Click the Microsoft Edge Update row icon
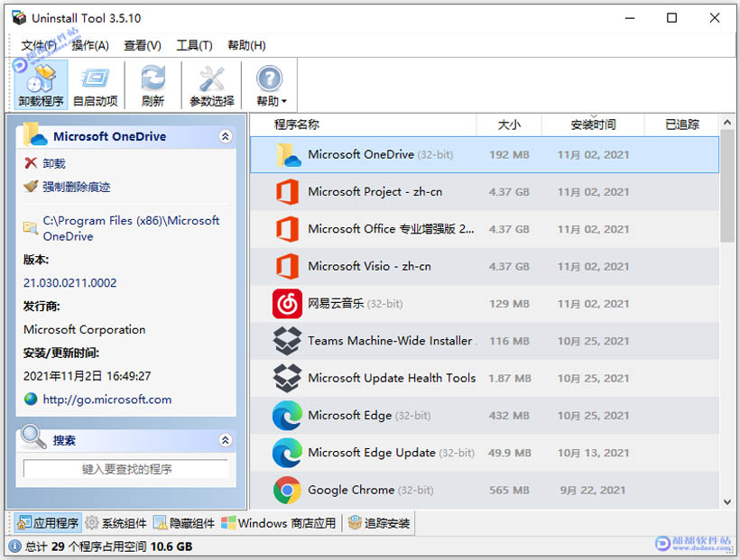The height and width of the screenshot is (560, 740). tap(287, 453)
